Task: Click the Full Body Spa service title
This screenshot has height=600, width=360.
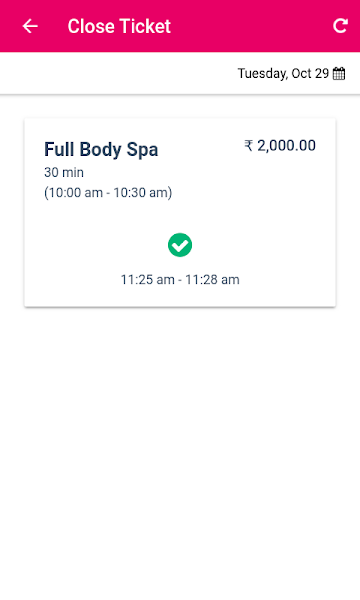Action: click(101, 149)
